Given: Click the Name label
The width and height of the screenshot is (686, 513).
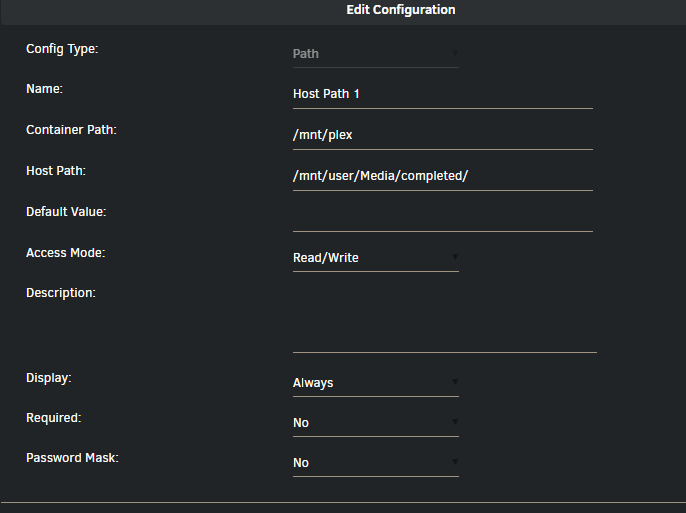Looking at the screenshot, I should (44, 89).
